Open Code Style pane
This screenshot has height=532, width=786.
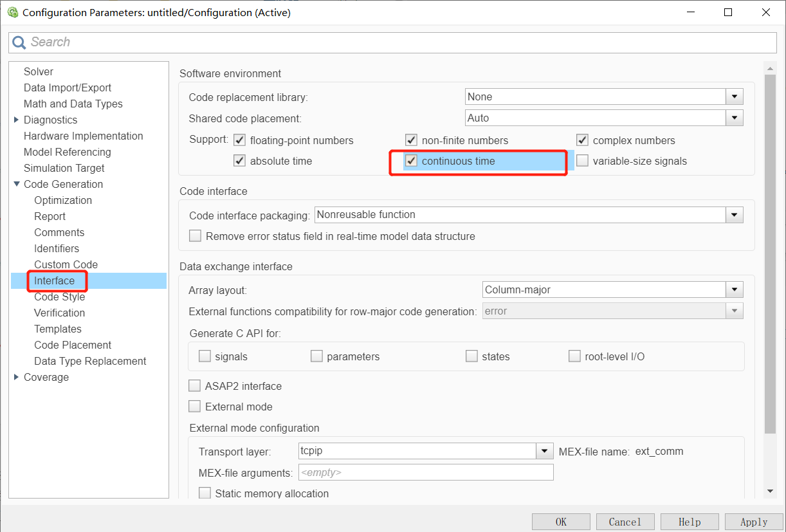pos(60,297)
